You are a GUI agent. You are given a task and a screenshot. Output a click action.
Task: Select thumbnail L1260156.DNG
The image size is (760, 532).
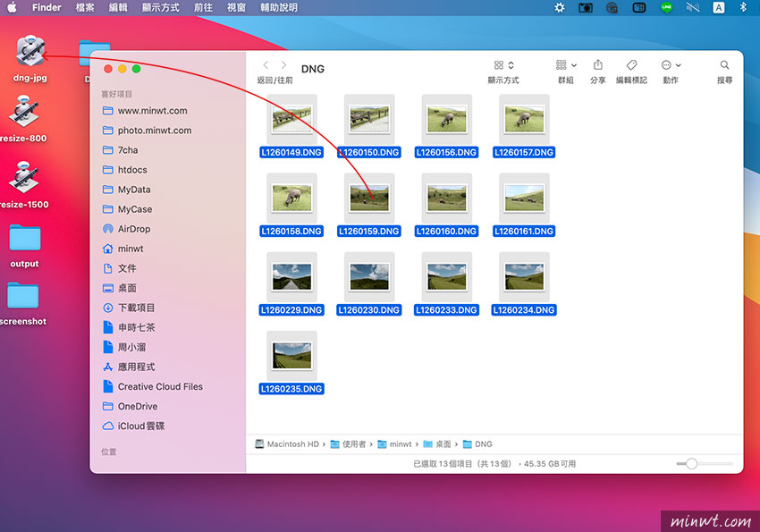447,119
